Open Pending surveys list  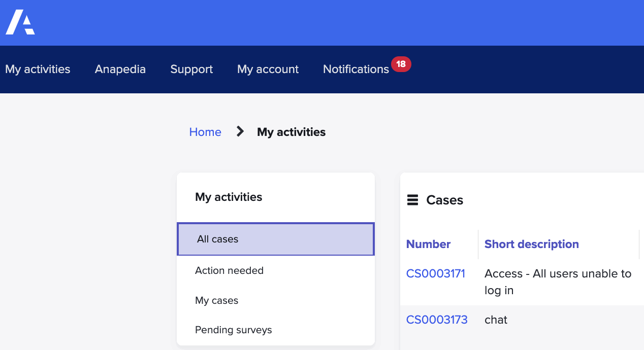[x=233, y=330]
